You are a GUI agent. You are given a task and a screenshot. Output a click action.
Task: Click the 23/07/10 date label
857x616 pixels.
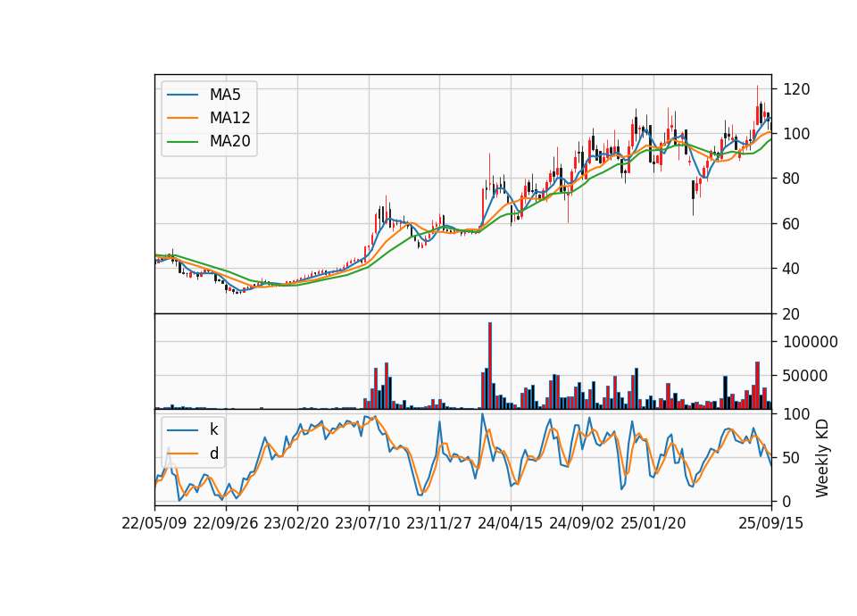tap(367, 524)
